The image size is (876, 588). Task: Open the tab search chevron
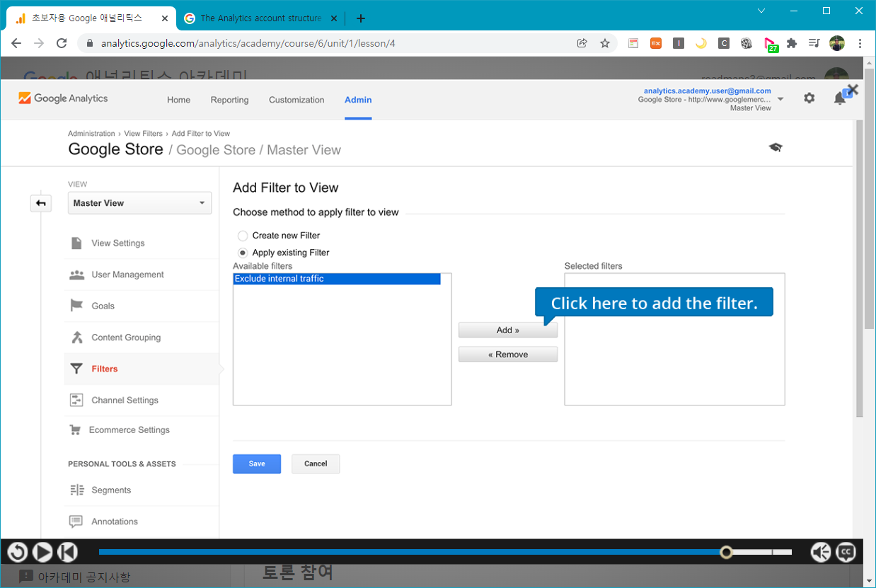pos(761,11)
